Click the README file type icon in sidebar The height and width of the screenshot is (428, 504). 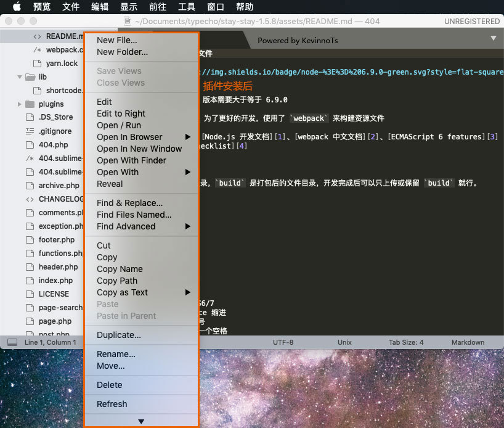pyautogui.click(x=38, y=36)
